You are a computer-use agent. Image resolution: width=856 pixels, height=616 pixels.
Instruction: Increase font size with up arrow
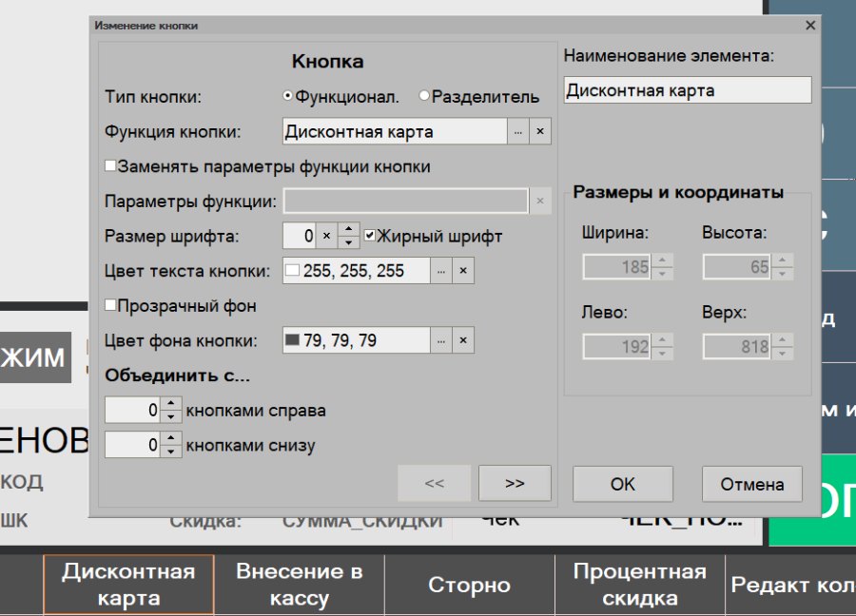[348, 229]
